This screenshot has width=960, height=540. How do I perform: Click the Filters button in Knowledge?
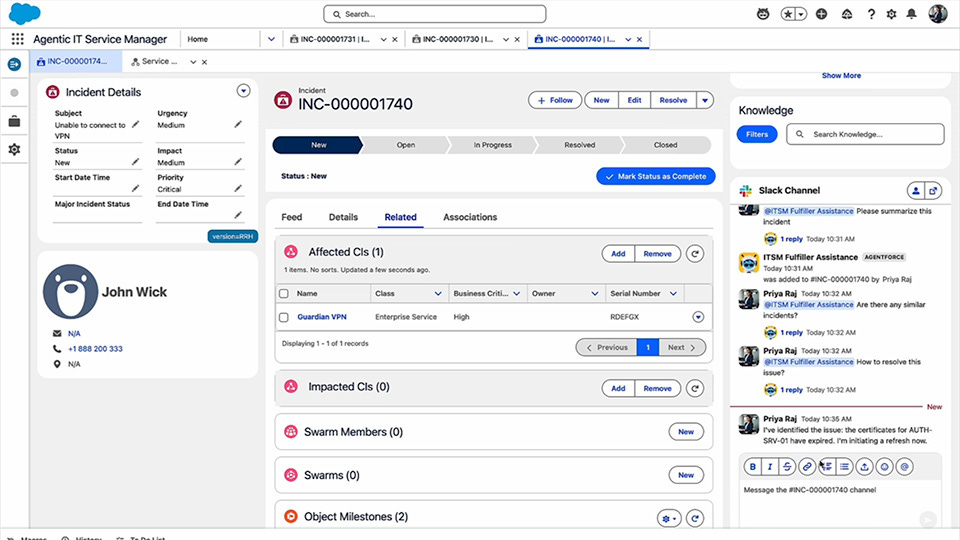(757, 134)
